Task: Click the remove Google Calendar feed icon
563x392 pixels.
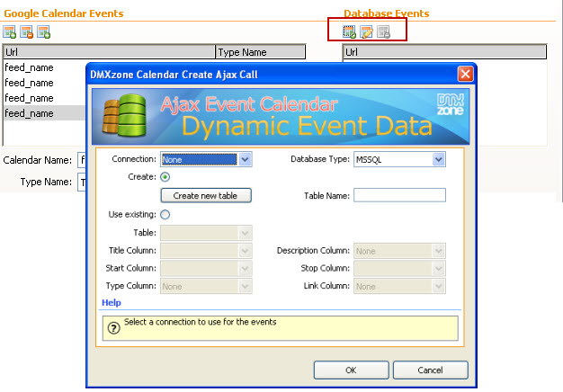Action: click(27, 32)
